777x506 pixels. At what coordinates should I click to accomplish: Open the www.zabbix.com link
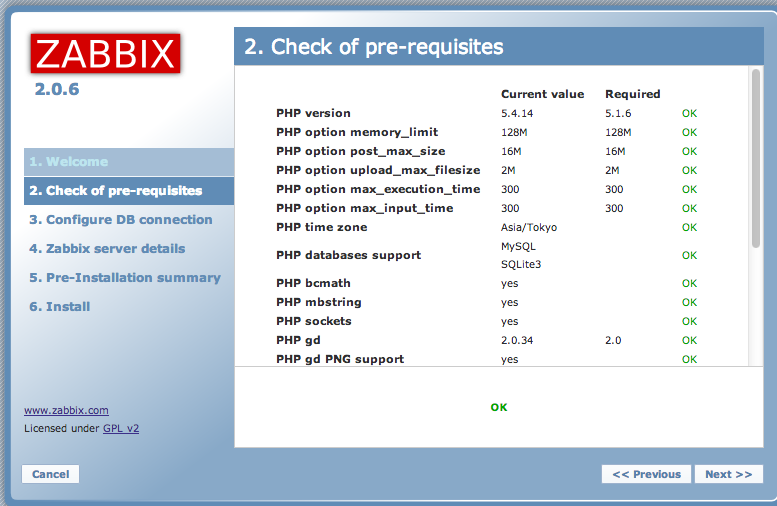[x=66, y=410]
